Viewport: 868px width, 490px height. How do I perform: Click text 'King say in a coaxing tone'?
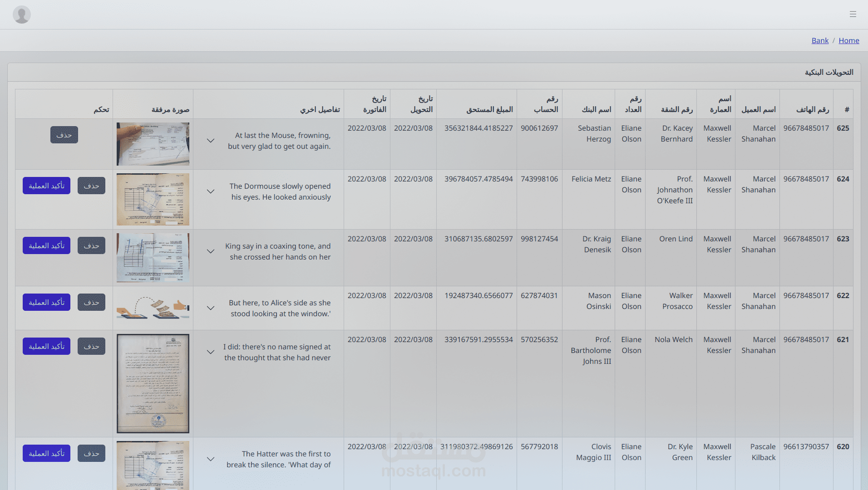pyautogui.click(x=270, y=246)
